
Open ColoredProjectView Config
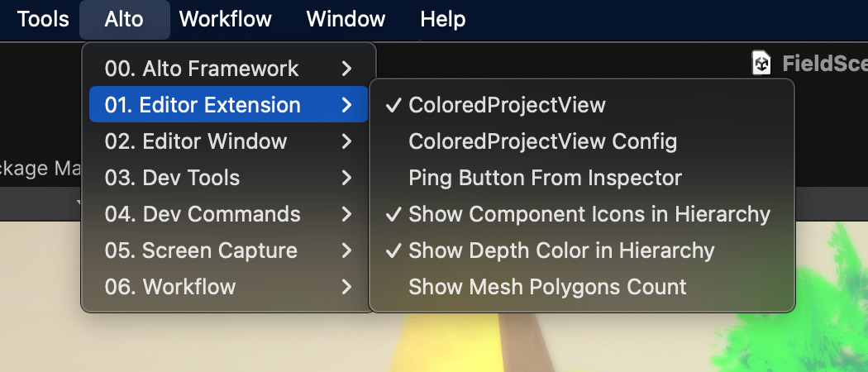click(x=542, y=141)
